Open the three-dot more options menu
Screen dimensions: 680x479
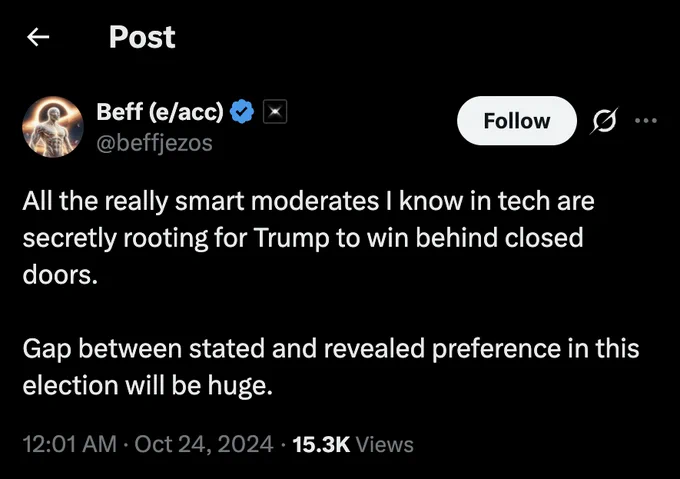pyautogui.click(x=646, y=121)
